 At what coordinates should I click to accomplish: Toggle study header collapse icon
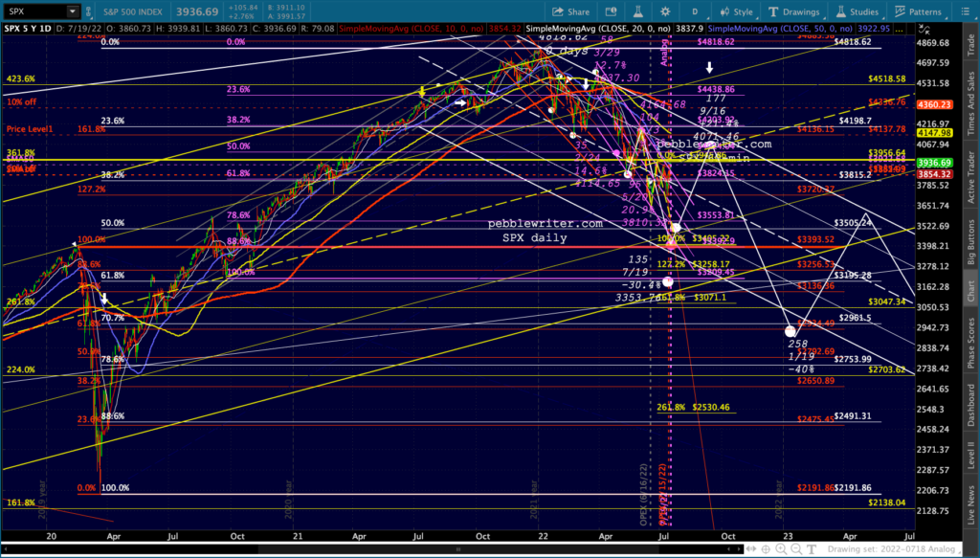(924, 29)
